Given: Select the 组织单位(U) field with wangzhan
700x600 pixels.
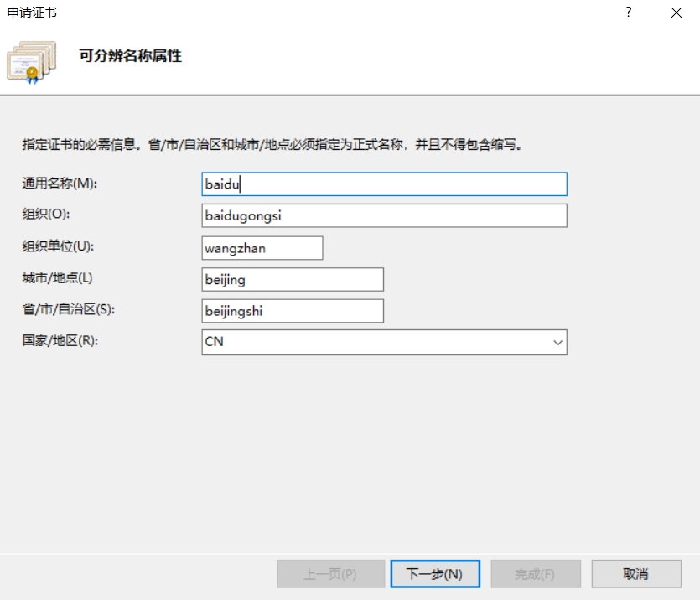Looking at the screenshot, I should point(262,248).
